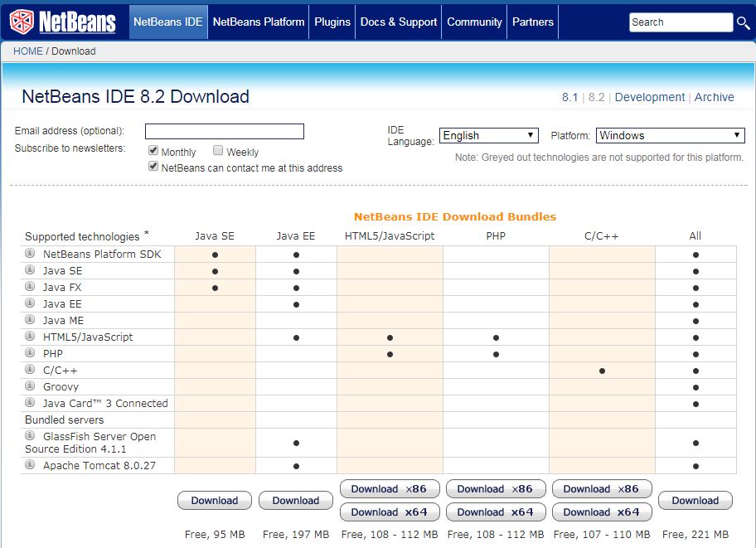Select the 'Free, 95 MB' size text
756x548 pixels.
tap(215, 535)
